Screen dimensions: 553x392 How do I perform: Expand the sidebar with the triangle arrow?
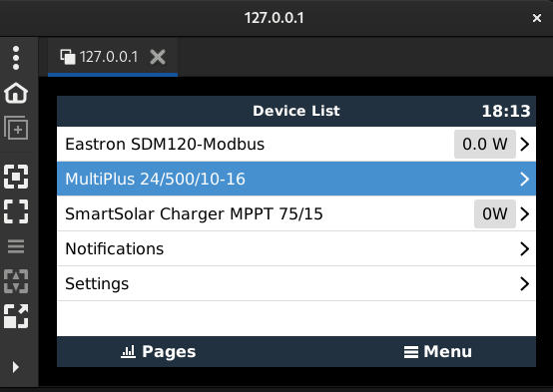[15, 367]
